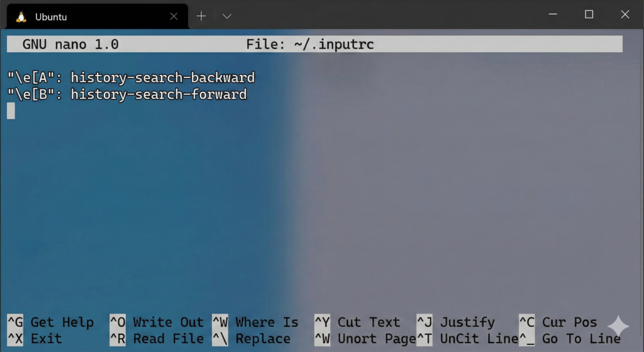This screenshot has height=352, width=644.
Task: Select the Unort Page shortcut
Action: pyautogui.click(x=365, y=339)
